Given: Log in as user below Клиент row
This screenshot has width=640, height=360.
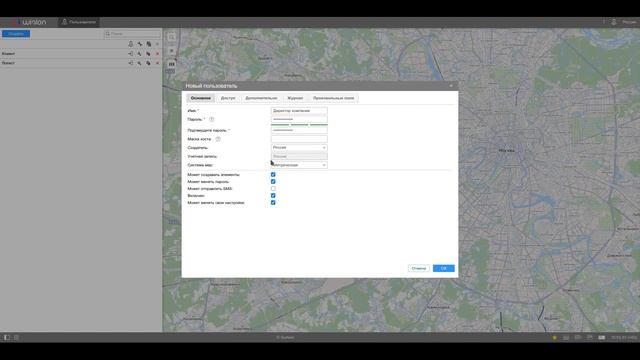Looking at the screenshot, I should (x=131, y=63).
